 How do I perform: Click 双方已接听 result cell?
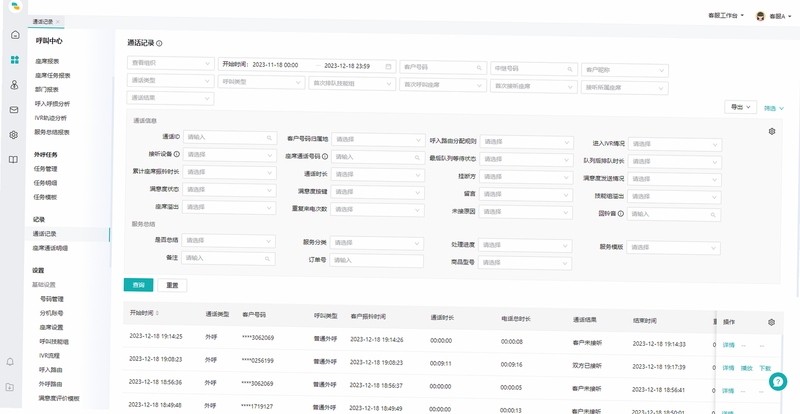(587, 366)
